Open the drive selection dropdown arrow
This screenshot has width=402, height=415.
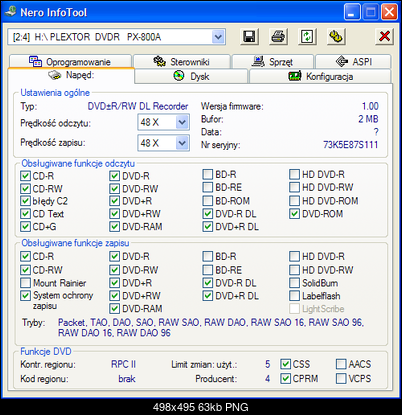(218, 37)
